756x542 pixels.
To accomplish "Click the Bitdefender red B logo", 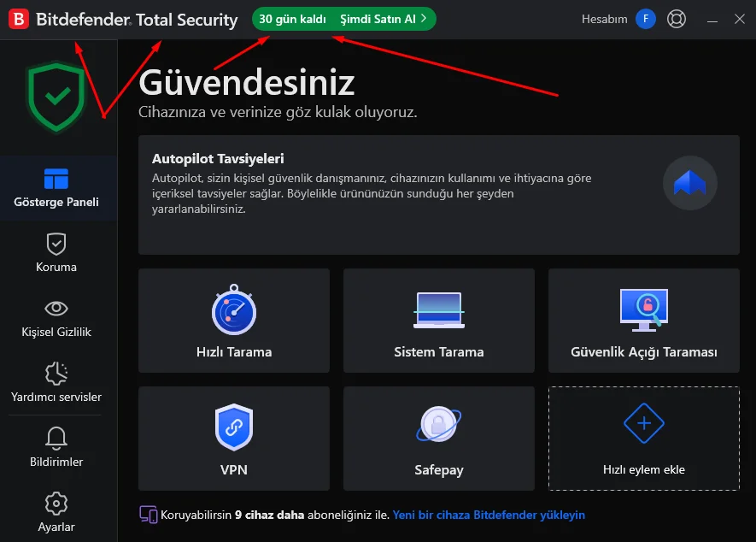I will click(19, 20).
